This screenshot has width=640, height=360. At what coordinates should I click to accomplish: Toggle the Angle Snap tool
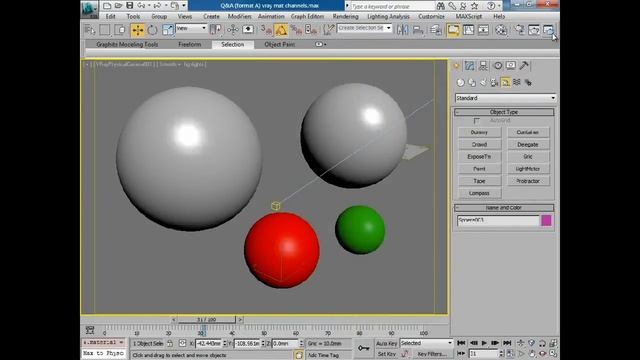tap(281, 30)
